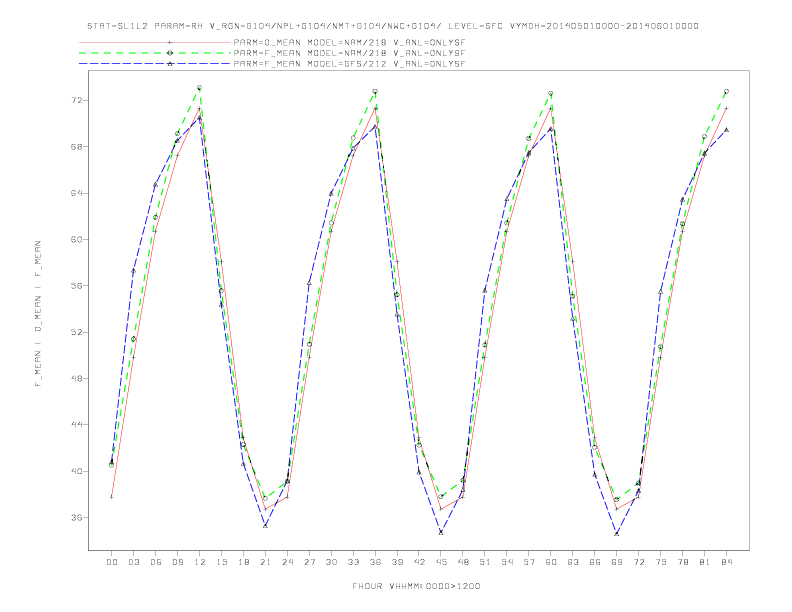Viewport: 792px width, 612px height.
Task: Click x-axis tick label 81
Action: (x=705, y=562)
